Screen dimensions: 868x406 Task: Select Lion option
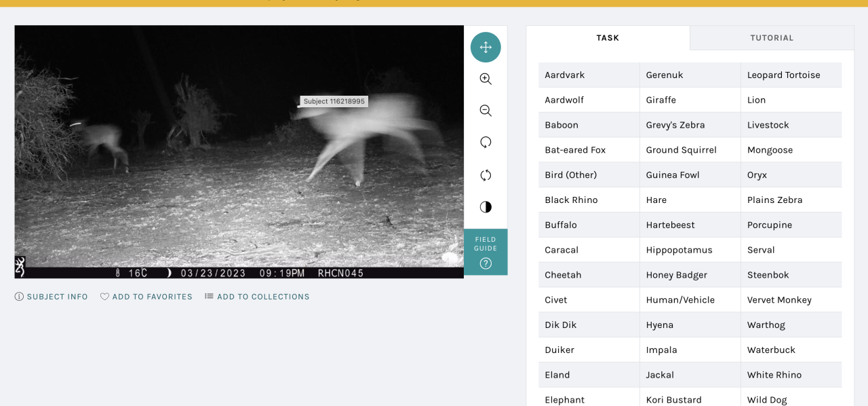point(791,100)
